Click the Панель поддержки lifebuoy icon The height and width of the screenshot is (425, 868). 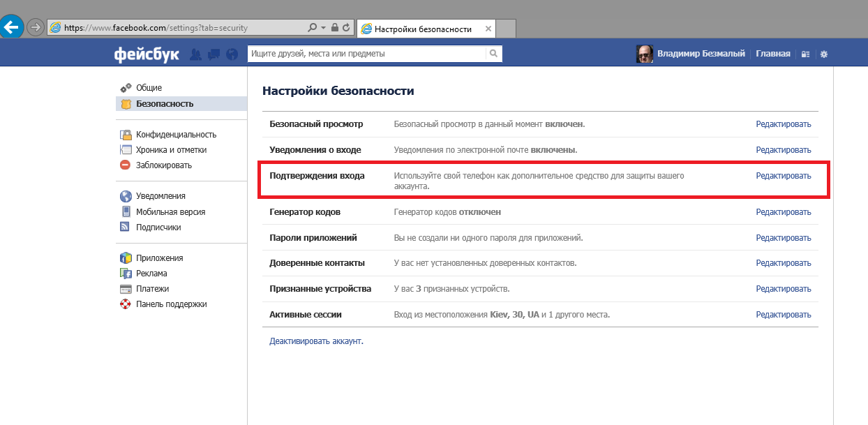[126, 304]
